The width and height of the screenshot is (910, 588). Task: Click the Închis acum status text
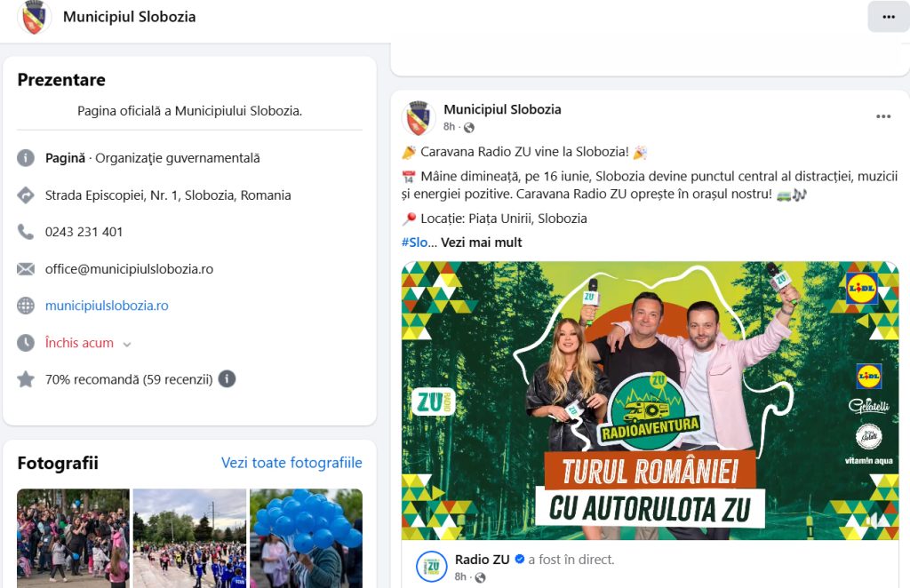pyautogui.click(x=79, y=343)
